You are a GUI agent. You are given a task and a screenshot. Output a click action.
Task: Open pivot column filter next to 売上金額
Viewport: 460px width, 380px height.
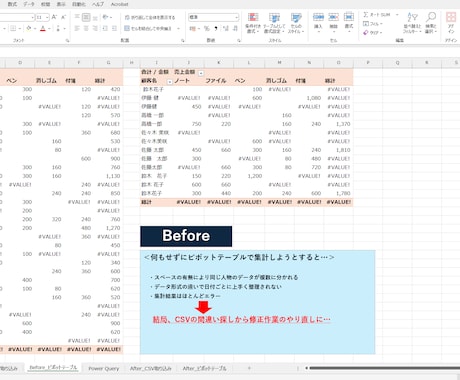201,73
